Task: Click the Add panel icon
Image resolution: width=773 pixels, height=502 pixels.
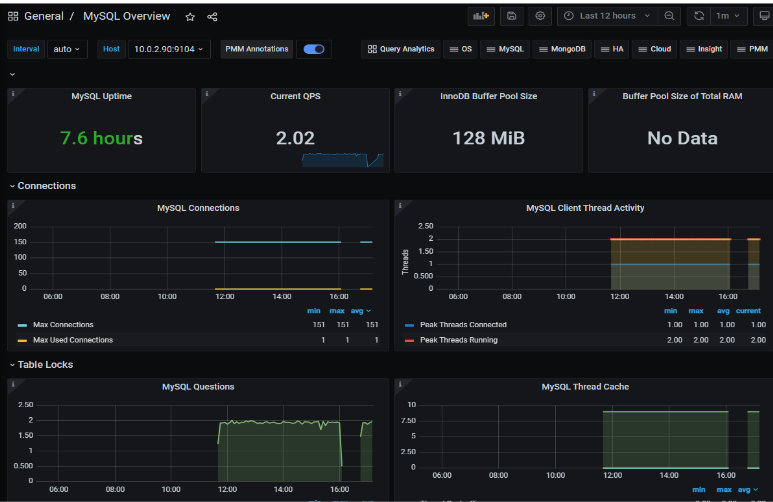Action: [x=481, y=16]
